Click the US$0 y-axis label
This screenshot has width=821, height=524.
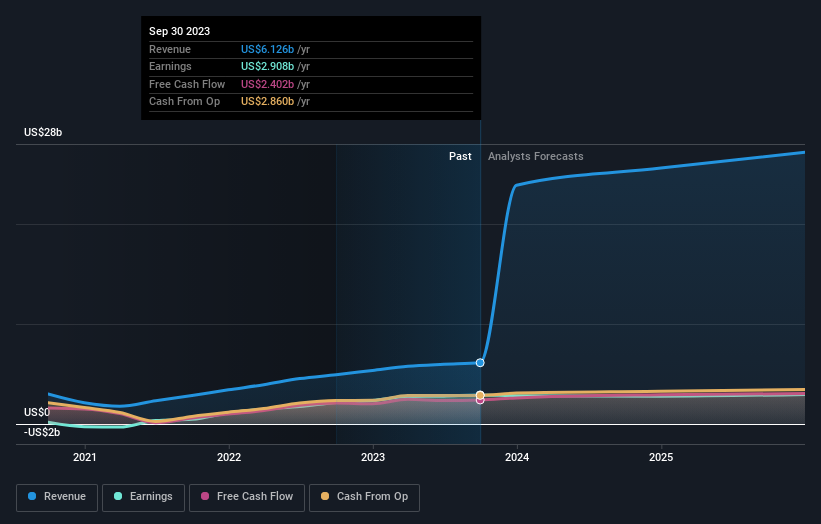tap(37, 412)
